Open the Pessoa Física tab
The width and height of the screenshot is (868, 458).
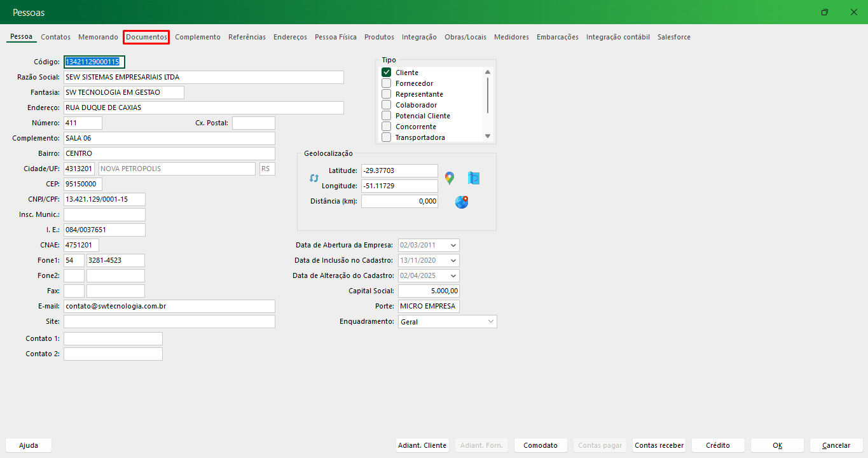pyautogui.click(x=336, y=37)
